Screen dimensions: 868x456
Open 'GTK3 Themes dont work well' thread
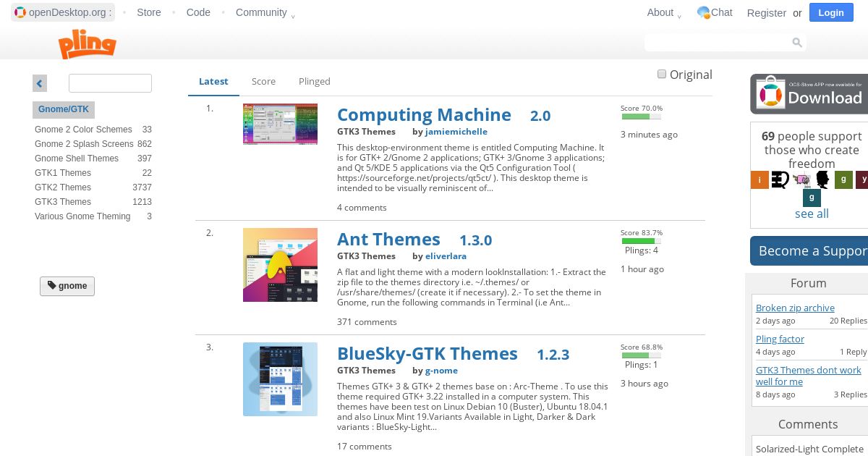tap(809, 376)
